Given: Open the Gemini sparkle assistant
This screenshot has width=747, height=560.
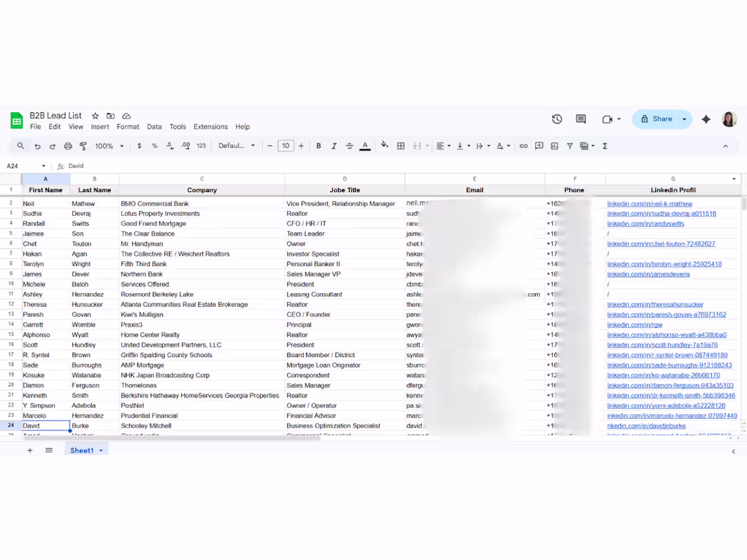Looking at the screenshot, I should [706, 119].
